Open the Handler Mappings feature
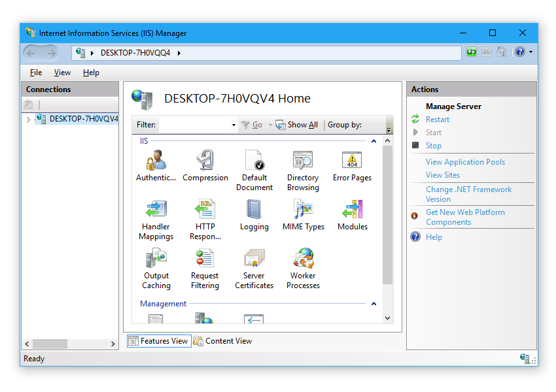The height and width of the screenshot is (392, 556). point(156,220)
